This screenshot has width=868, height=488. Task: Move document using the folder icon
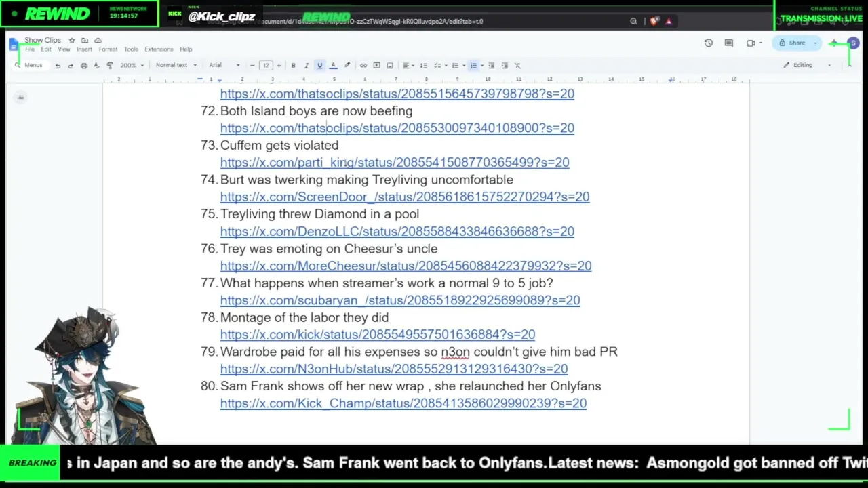click(85, 41)
